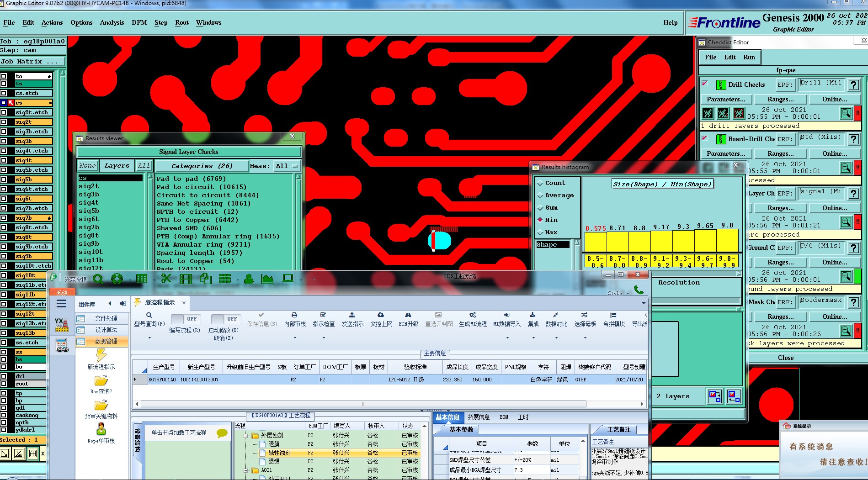Image resolution: width=868 pixels, height=480 pixels.
Task: Collapse the 外层蚀刻 tree node
Action: click(x=246, y=436)
